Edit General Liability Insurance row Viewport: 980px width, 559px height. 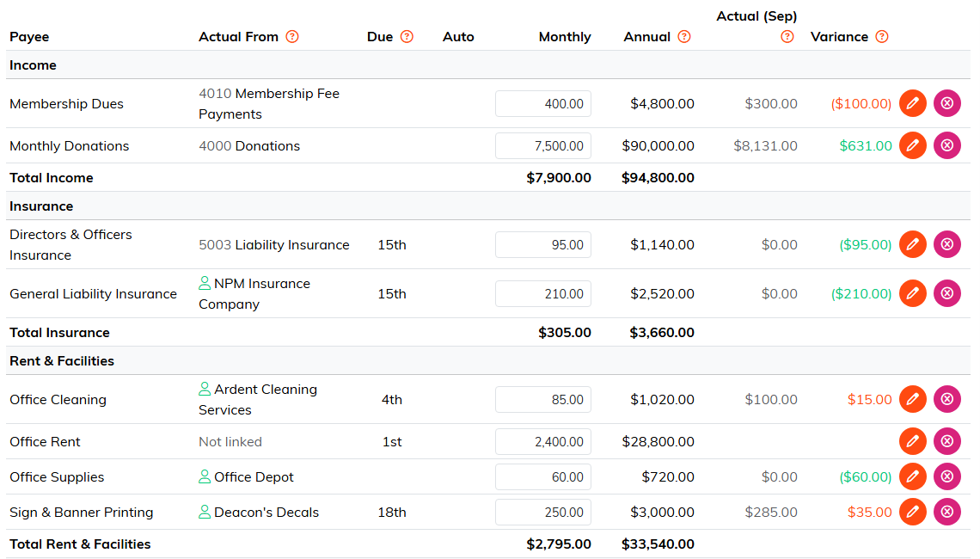[912, 293]
